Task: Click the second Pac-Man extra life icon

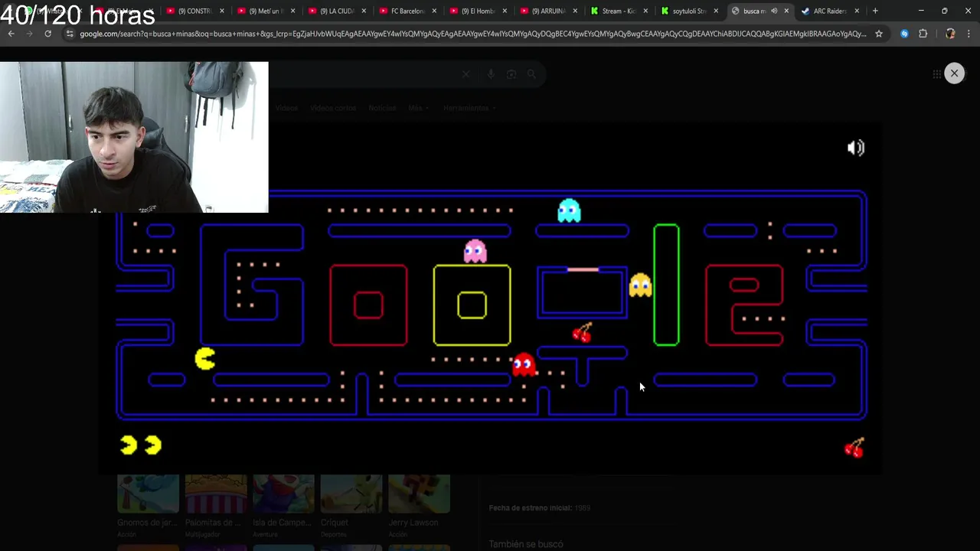Action: [153, 445]
